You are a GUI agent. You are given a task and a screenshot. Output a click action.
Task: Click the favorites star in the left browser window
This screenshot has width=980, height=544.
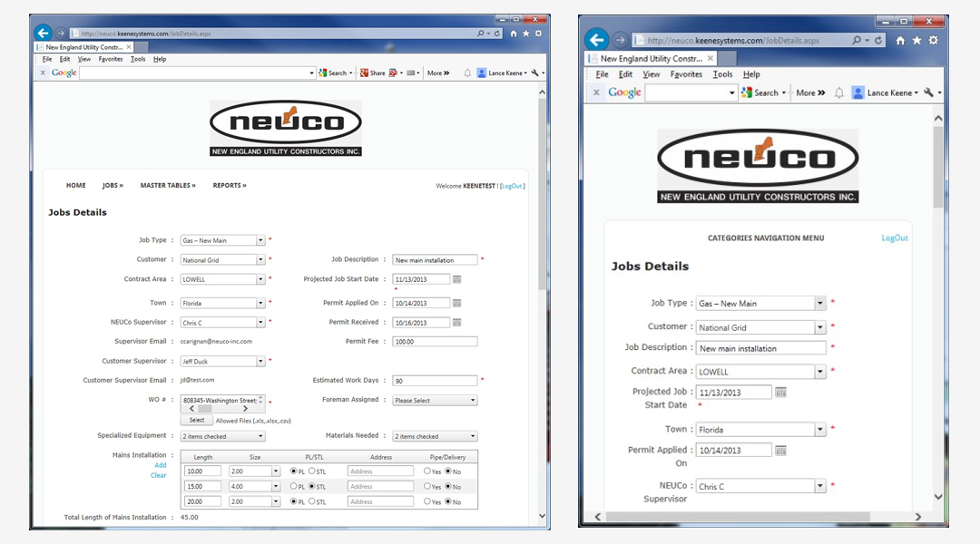tap(526, 33)
